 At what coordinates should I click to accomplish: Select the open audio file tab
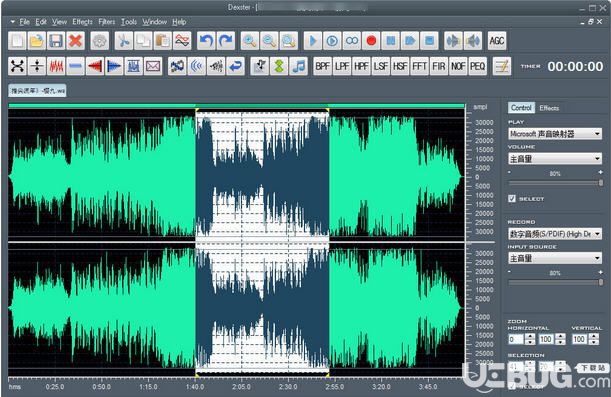pyautogui.click(x=37, y=91)
